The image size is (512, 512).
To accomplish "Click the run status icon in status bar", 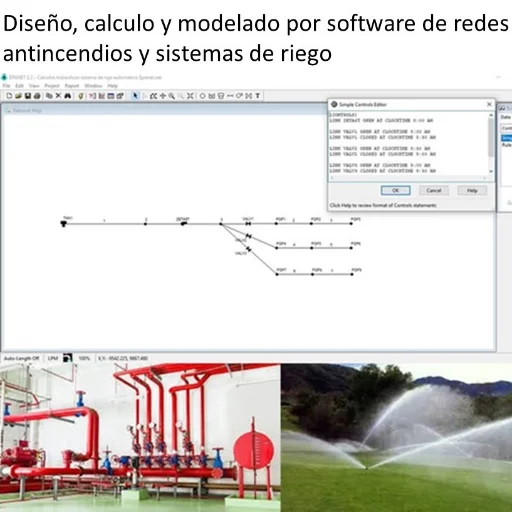I will click(x=68, y=358).
